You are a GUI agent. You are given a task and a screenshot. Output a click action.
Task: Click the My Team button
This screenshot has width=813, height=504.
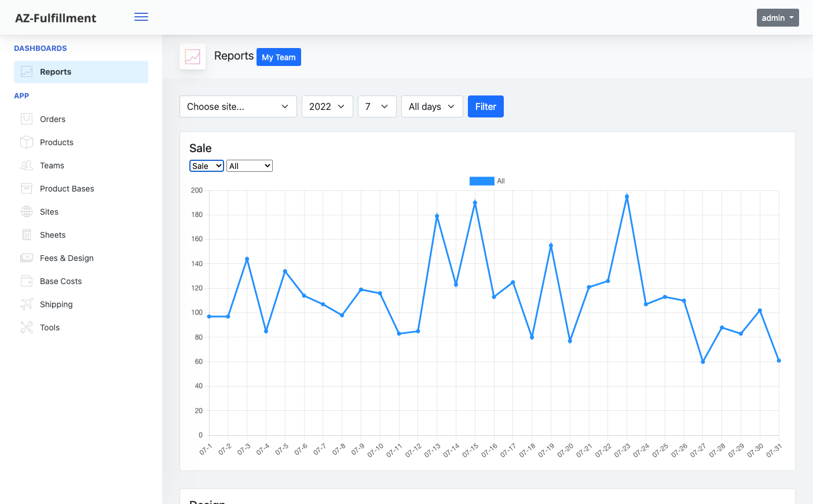pos(279,57)
